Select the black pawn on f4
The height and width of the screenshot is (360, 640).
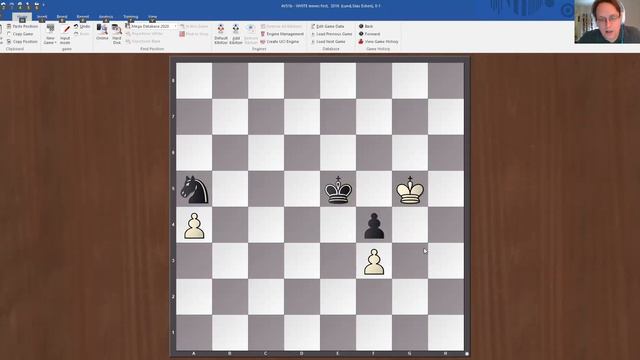[x=374, y=225]
